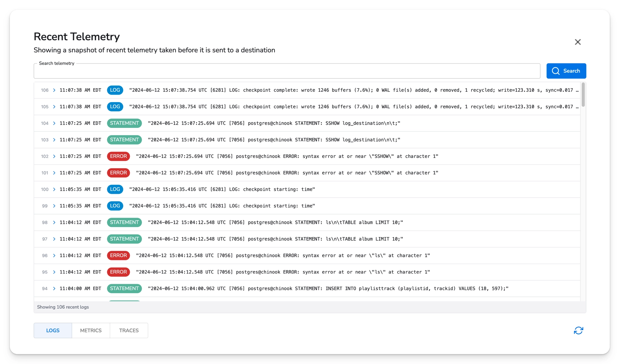Click the magnifying glass Search icon
The height and width of the screenshot is (364, 620).
tap(556, 71)
